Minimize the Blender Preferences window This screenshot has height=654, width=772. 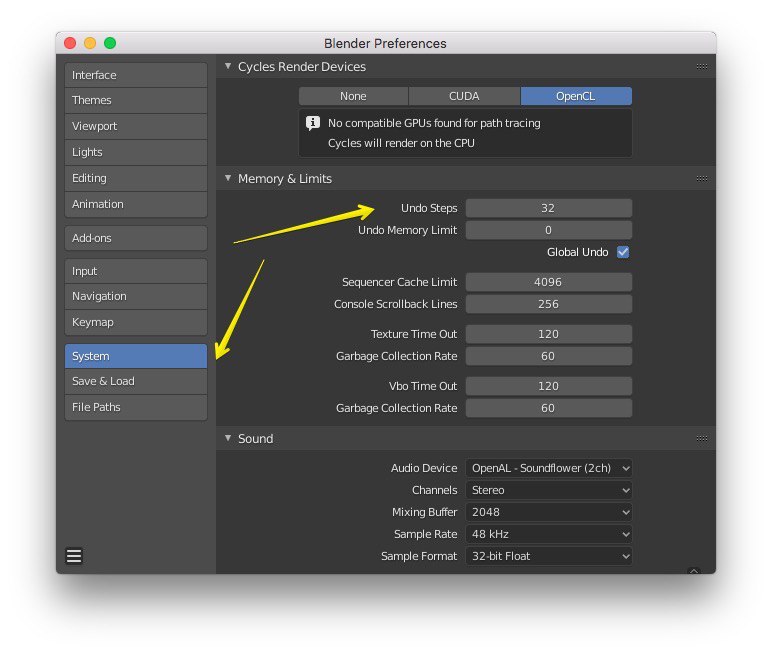[x=90, y=43]
